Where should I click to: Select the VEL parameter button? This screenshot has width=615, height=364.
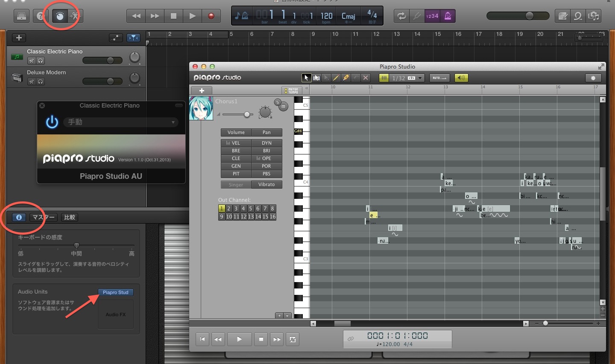click(236, 143)
